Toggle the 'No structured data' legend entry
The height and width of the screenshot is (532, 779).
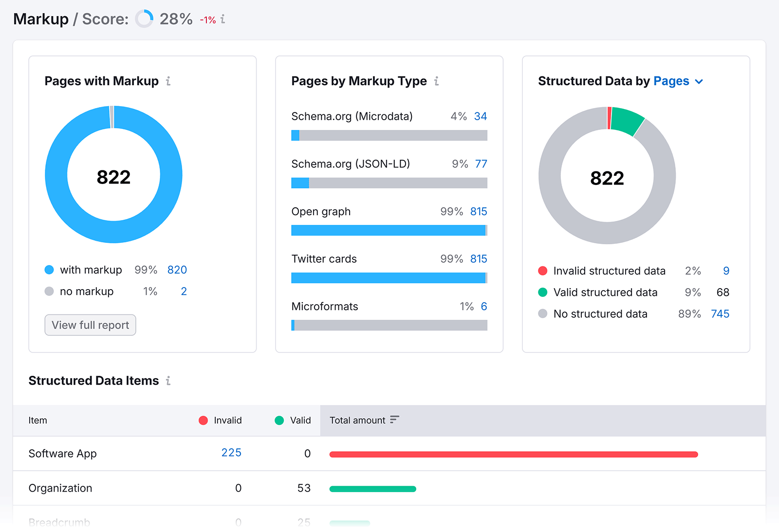click(x=600, y=313)
